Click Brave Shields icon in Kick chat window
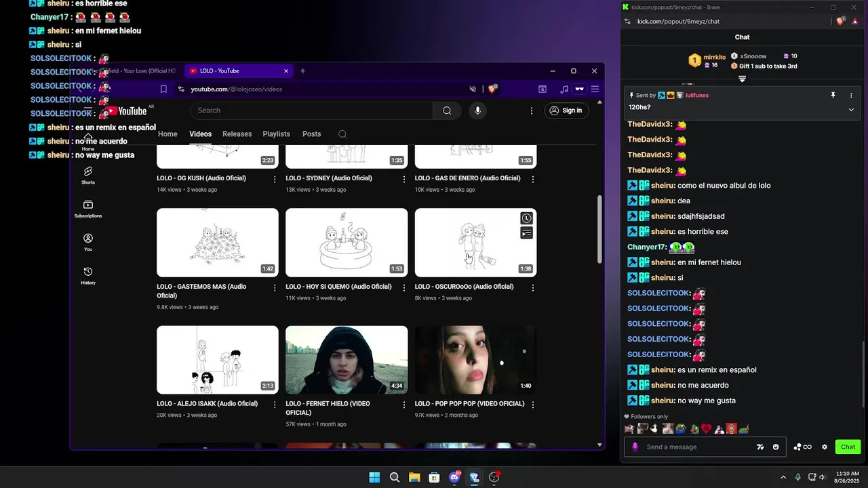 (841, 21)
